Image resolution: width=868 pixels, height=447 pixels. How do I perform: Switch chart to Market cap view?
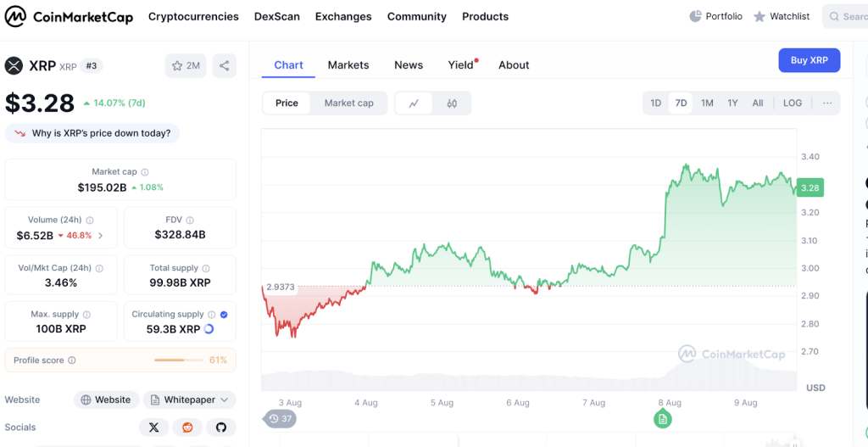click(x=348, y=103)
